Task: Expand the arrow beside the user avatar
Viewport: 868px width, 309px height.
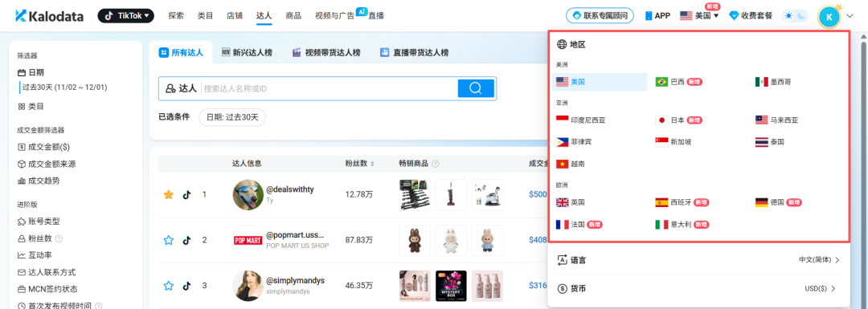Action: (850, 17)
